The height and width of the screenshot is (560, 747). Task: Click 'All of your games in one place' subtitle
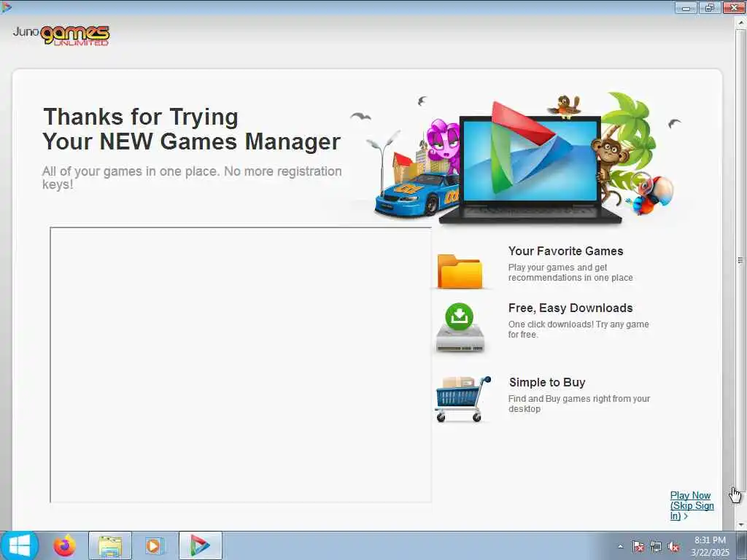192,178
